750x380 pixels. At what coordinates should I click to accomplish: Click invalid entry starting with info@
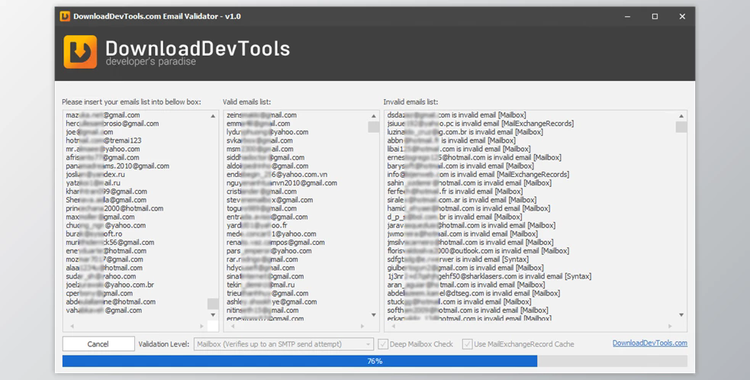click(478, 174)
